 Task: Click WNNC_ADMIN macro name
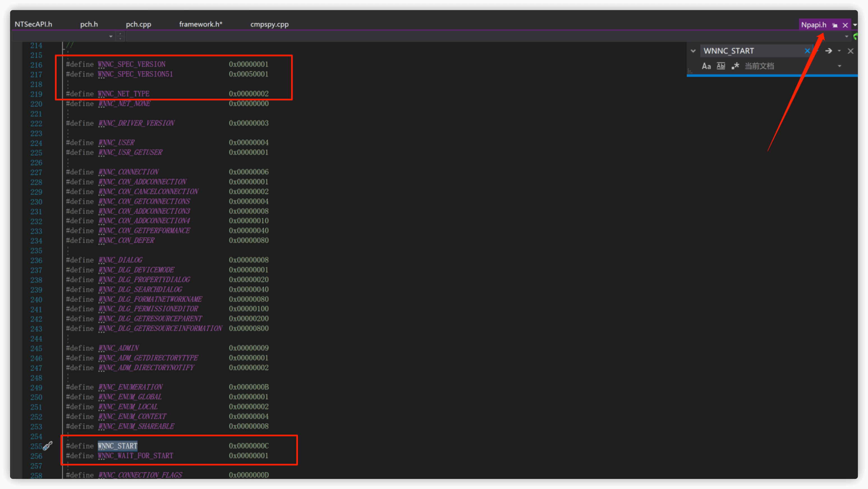118,348
